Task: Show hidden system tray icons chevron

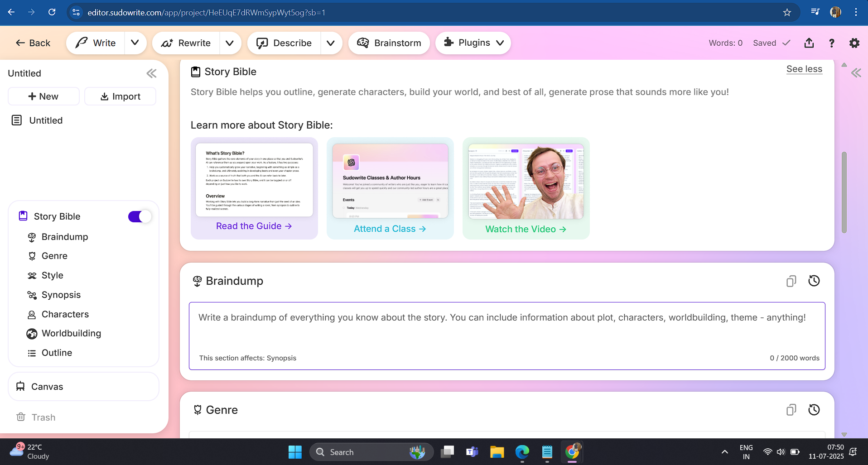Action: pyautogui.click(x=725, y=452)
